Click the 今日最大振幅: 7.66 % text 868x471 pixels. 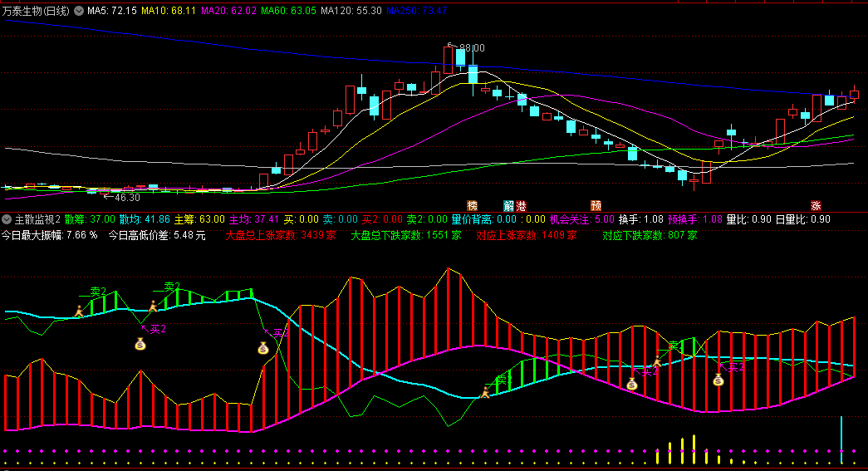49,235
